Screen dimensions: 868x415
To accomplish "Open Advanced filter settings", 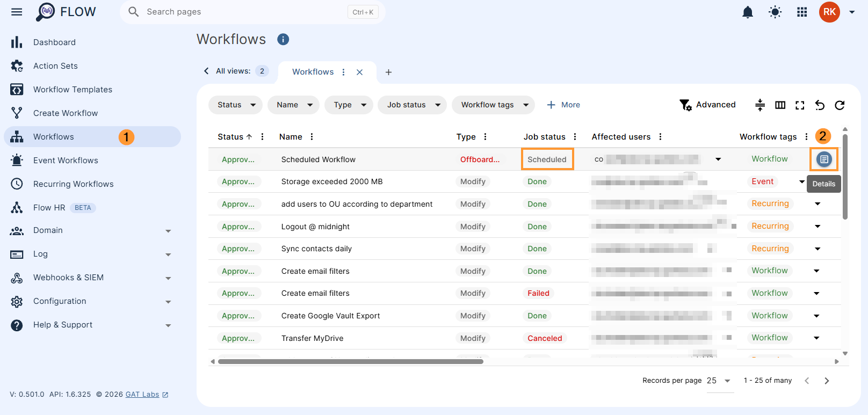I will pyautogui.click(x=707, y=105).
